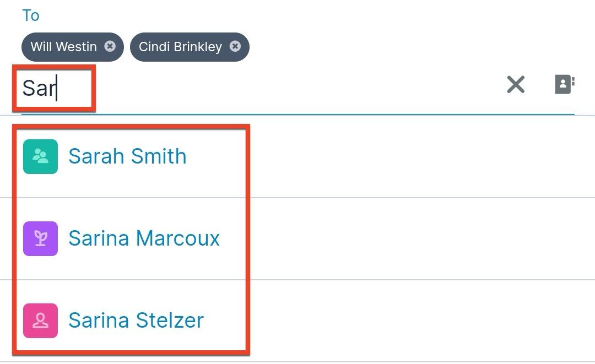Click Sarah Smith's teal group icon

[x=40, y=156]
